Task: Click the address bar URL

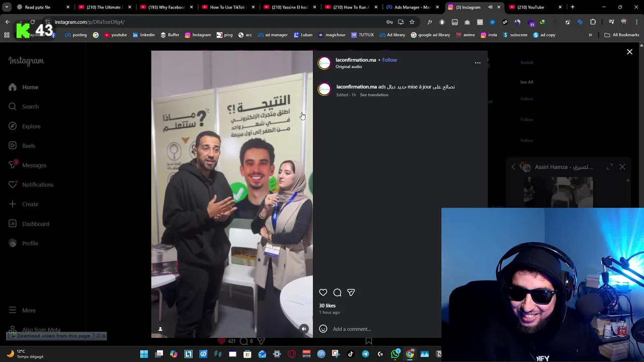Action: pos(90,22)
